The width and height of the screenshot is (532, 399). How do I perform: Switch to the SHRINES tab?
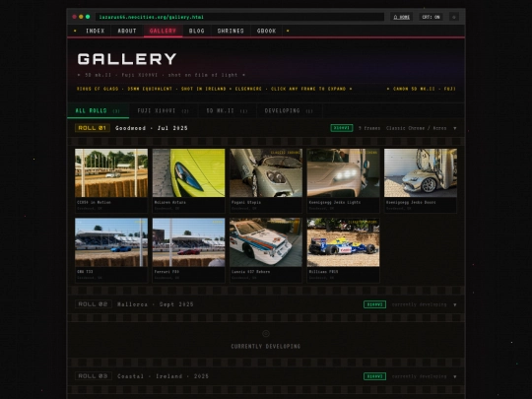click(231, 31)
